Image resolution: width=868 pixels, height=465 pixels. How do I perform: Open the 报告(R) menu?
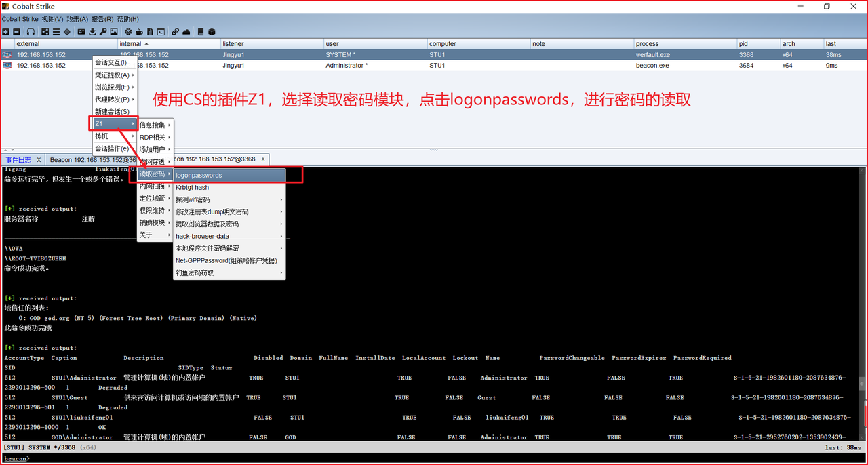pos(102,19)
